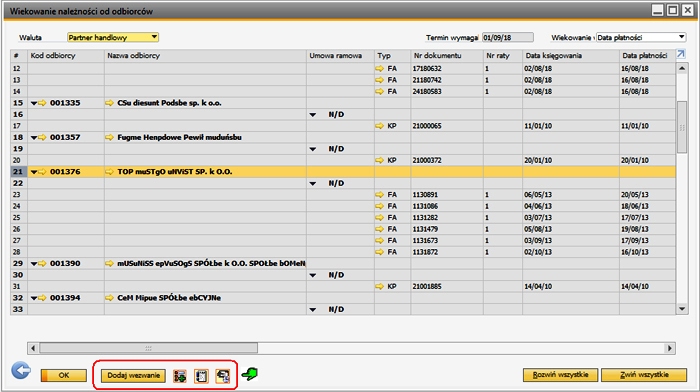This screenshot has height=392, width=700.
Task: Click the horizontal scrollbar thumb
Action: (x=148, y=348)
